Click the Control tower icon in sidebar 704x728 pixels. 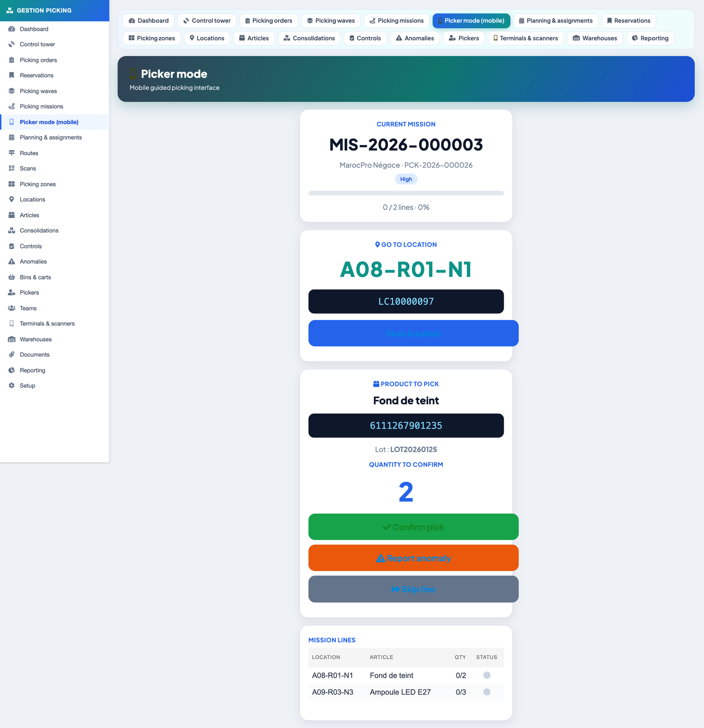12,44
